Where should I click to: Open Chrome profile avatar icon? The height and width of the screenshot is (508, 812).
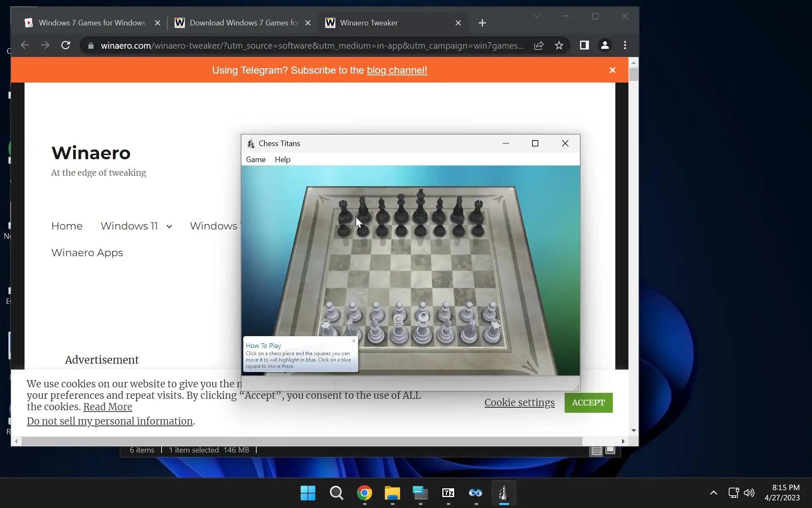tap(605, 45)
